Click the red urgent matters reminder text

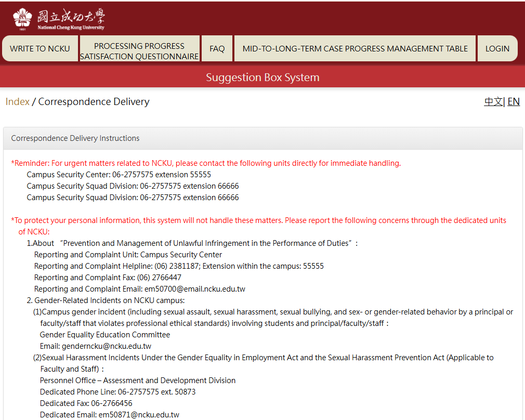click(x=206, y=163)
